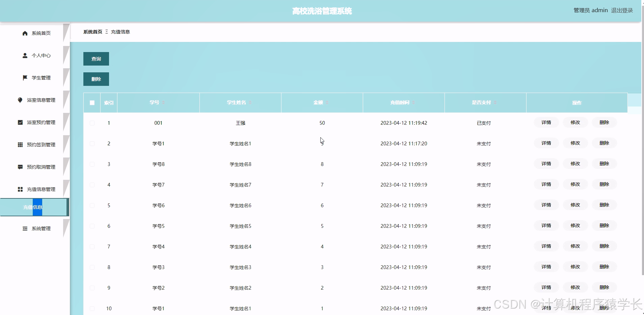Sort by 是否支付 column arrows
644x315 pixels.
point(495,102)
